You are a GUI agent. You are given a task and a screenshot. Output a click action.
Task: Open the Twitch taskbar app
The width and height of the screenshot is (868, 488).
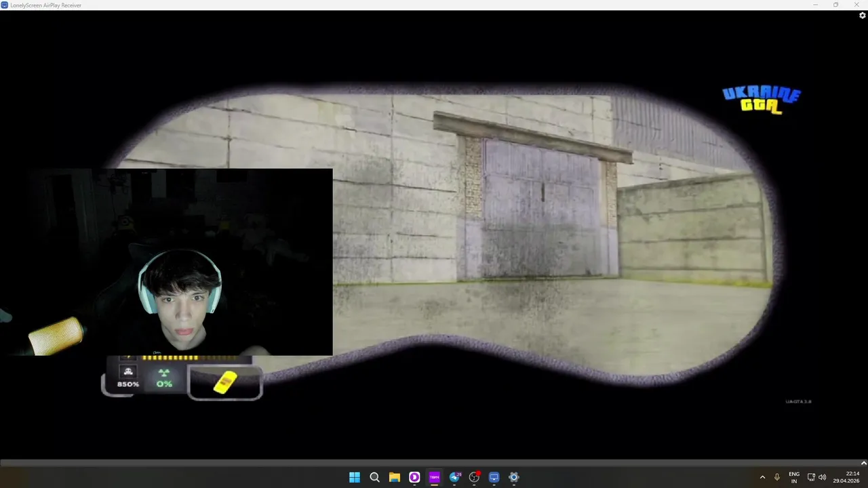click(434, 477)
